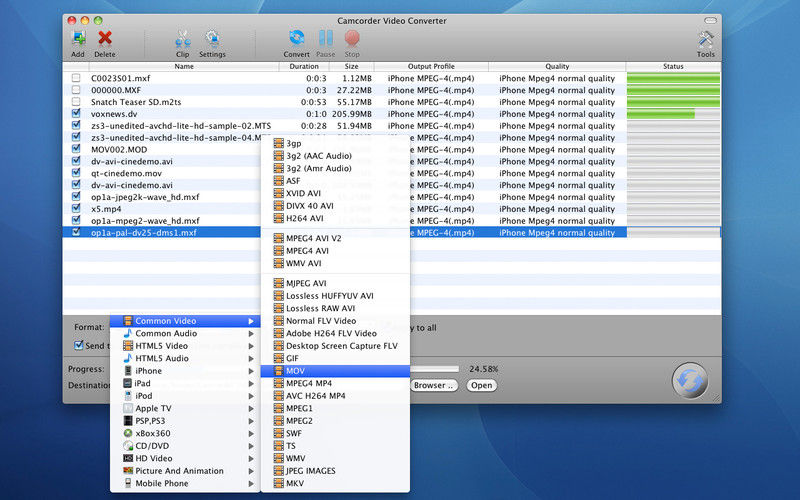Viewport: 800px width, 500px height.
Task: Click the red Stop icon
Action: (352, 39)
